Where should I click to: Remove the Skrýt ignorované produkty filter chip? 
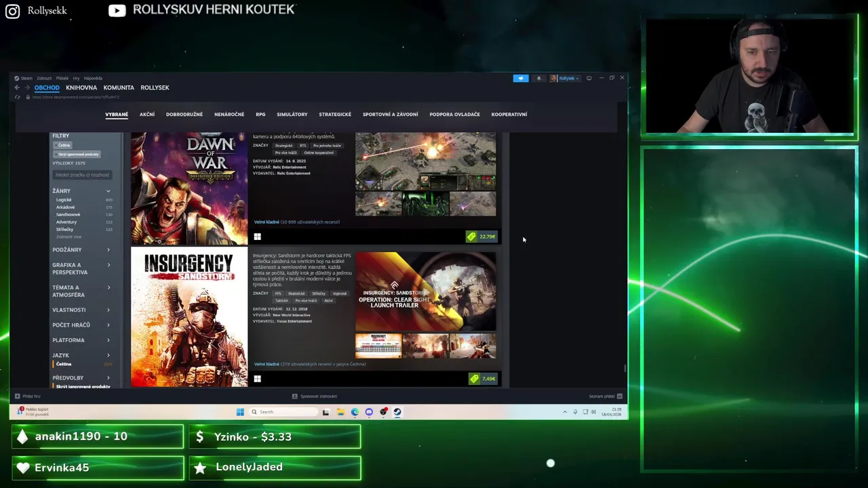78,155
